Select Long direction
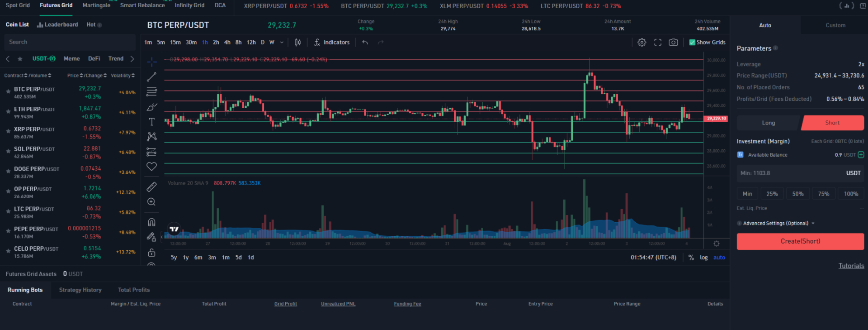Image resolution: width=868 pixels, height=330 pixels. pyautogui.click(x=768, y=123)
